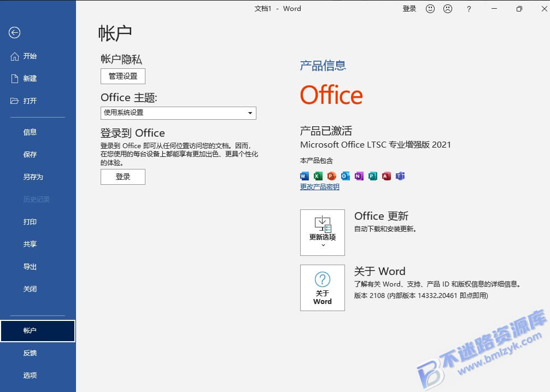Screen dimensions: 550x392
Task: Minimize the Word window
Action: tap(494, 9)
